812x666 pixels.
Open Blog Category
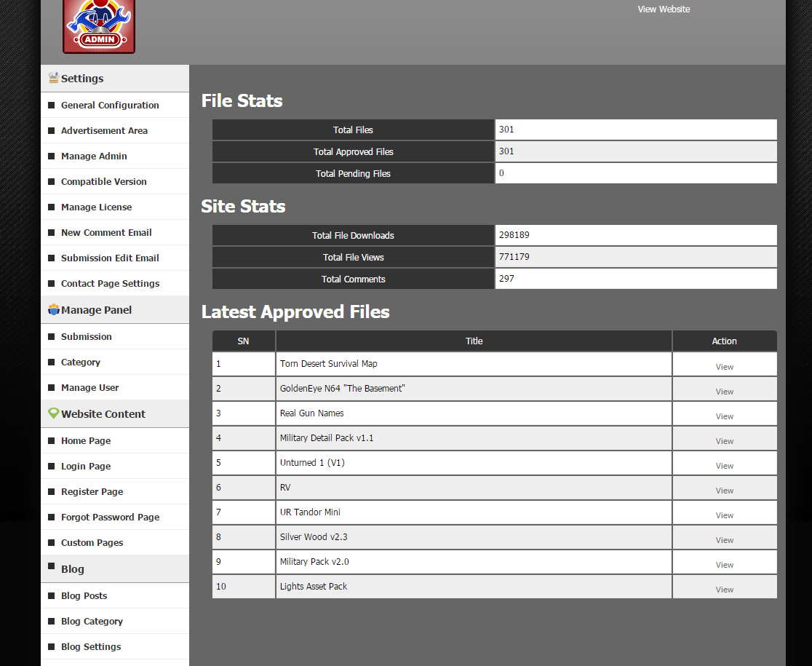[x=92, y=621]
